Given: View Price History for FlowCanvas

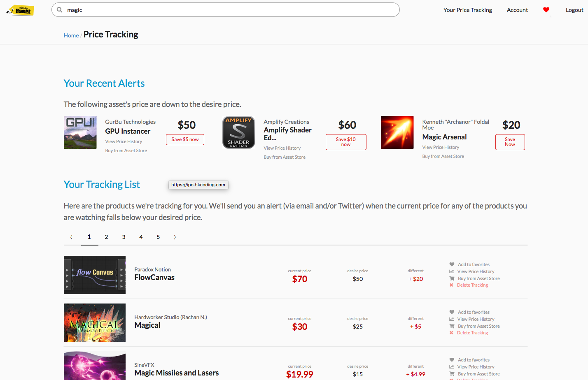Looking at the screenshot, I should pos(476,271).
